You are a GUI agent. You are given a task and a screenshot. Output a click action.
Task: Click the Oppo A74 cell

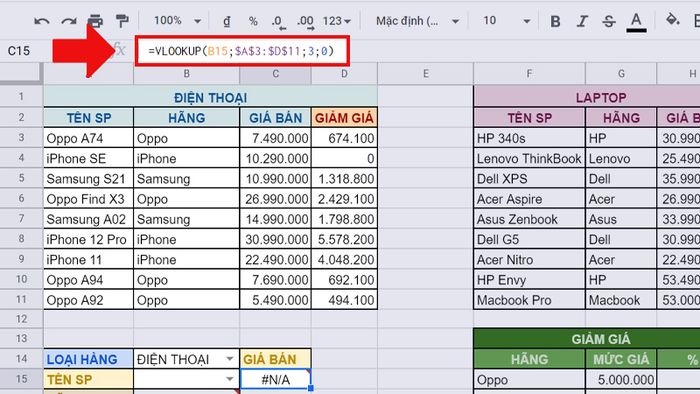[88, 138]
